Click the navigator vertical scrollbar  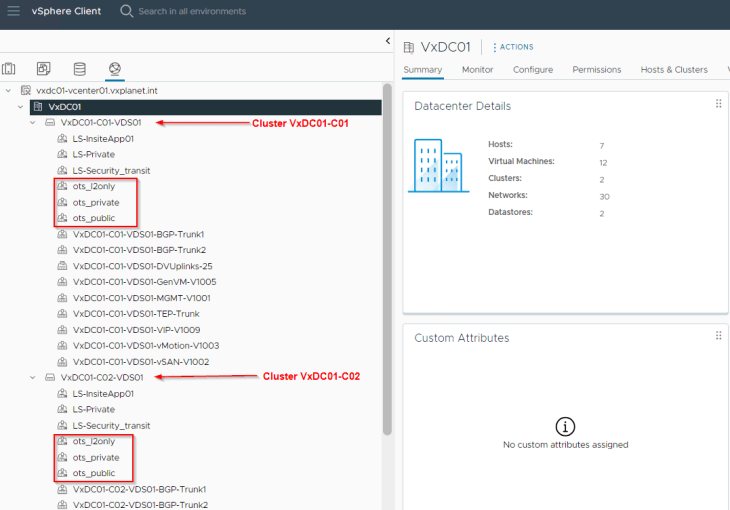click(387, 259)
